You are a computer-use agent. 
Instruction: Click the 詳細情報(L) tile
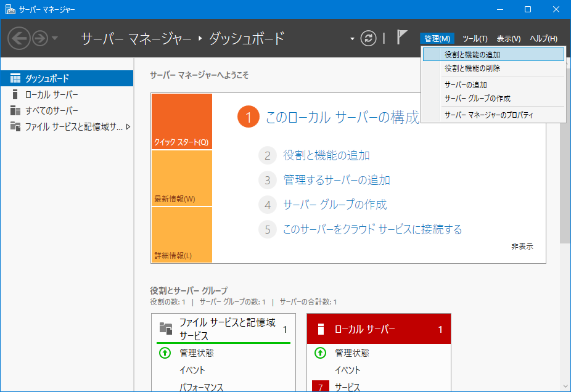pyautogui.click(x=182, y=235)
